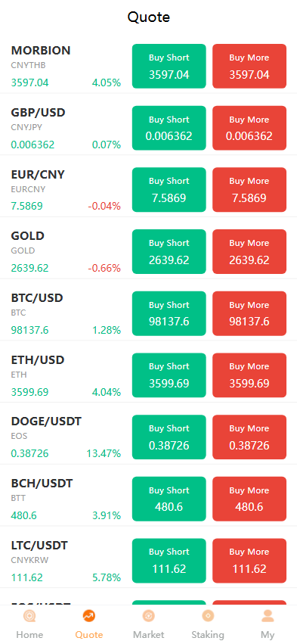
Task: Buy More LTC/USDT at 111.62
Action: (x=249, y=561)
